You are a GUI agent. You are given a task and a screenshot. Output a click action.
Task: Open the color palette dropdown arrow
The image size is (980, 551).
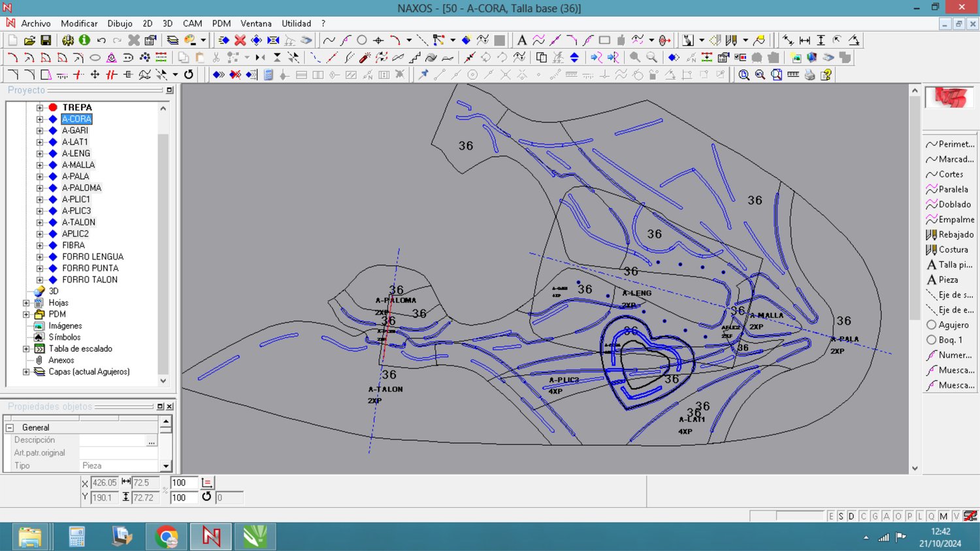(203, 41)
